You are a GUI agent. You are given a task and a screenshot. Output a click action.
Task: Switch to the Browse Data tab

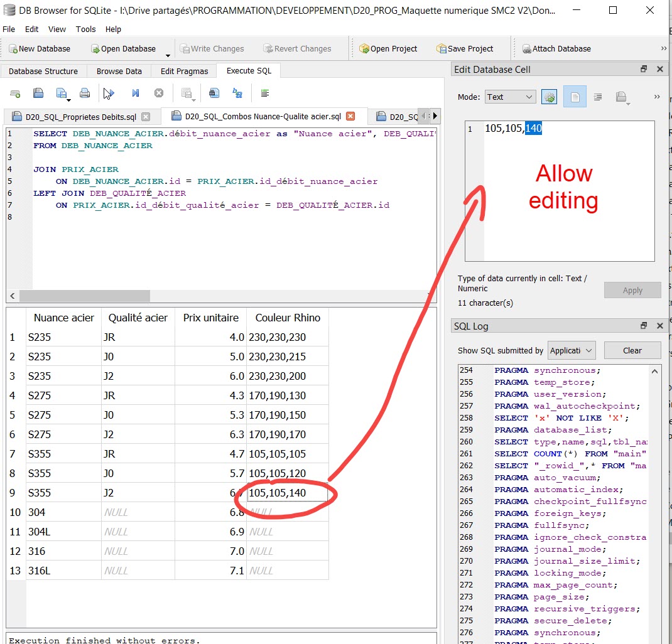(119, 71)
